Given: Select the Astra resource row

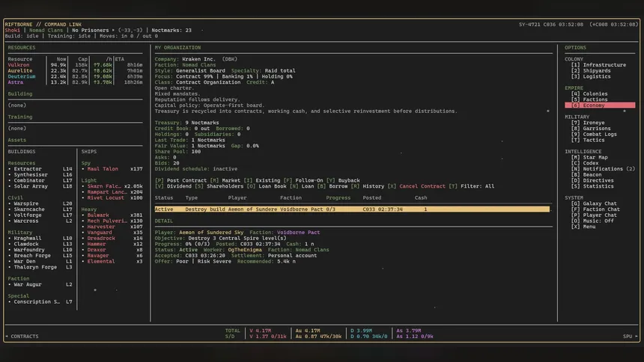Looking at the screenshot, I should click(75, 82).
